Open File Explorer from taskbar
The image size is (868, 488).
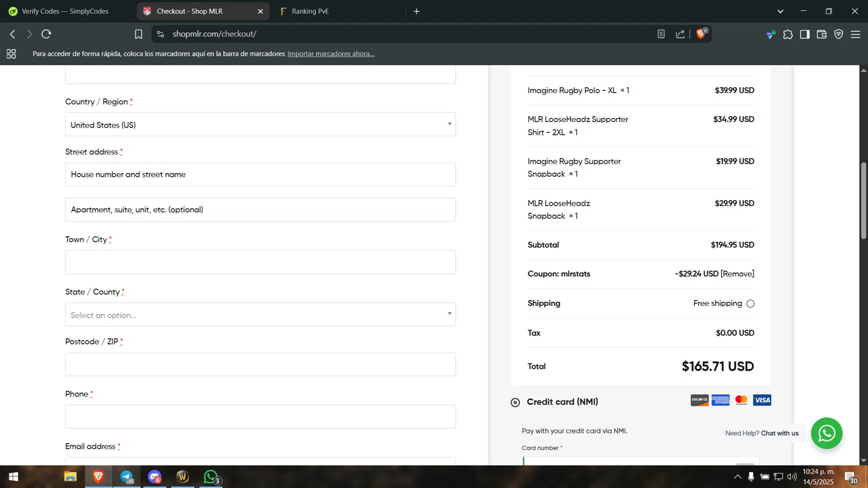click(x=70, y=477)
